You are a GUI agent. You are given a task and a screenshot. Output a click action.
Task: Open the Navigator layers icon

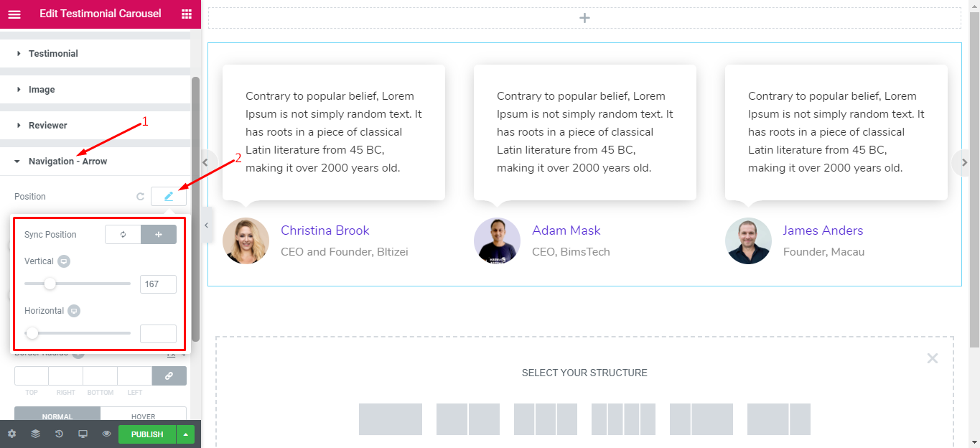(35, 434)
